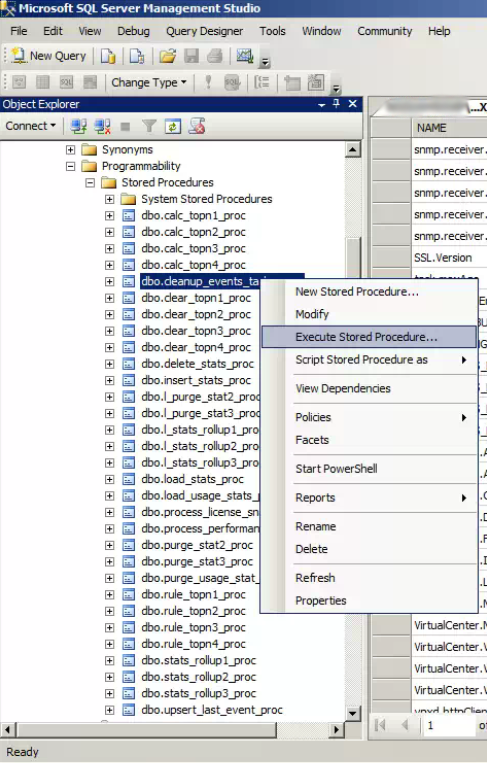
Task: Click the SSL.Version cell in results grid
Action: click(x=449, y=257)
